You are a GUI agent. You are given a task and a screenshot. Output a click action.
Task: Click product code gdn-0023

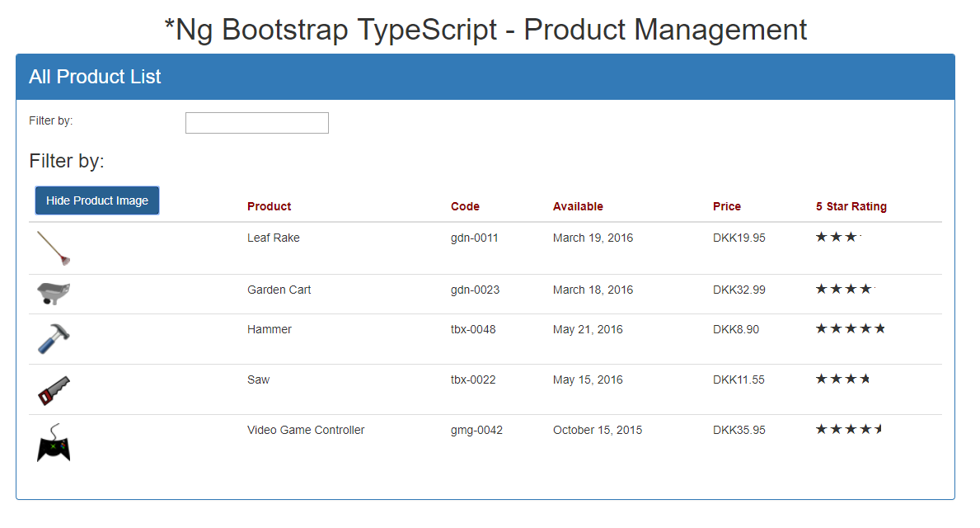[x=475, y=290]
